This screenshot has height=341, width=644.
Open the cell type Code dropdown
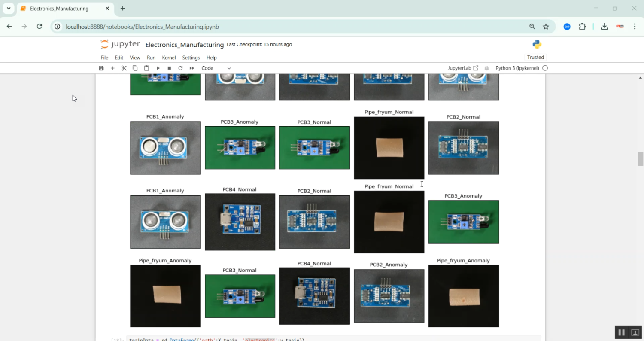[216, 68]
